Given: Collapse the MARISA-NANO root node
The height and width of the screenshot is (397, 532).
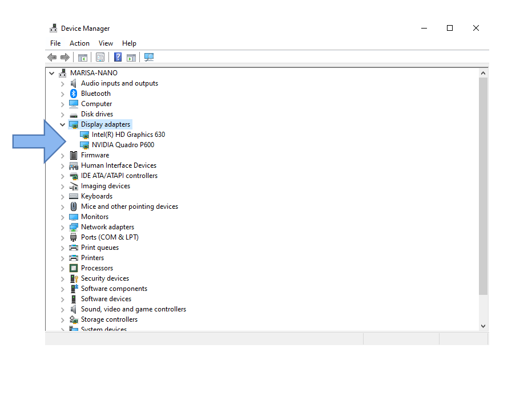Looking at the screenshot, I should click(x=52, y=73).
